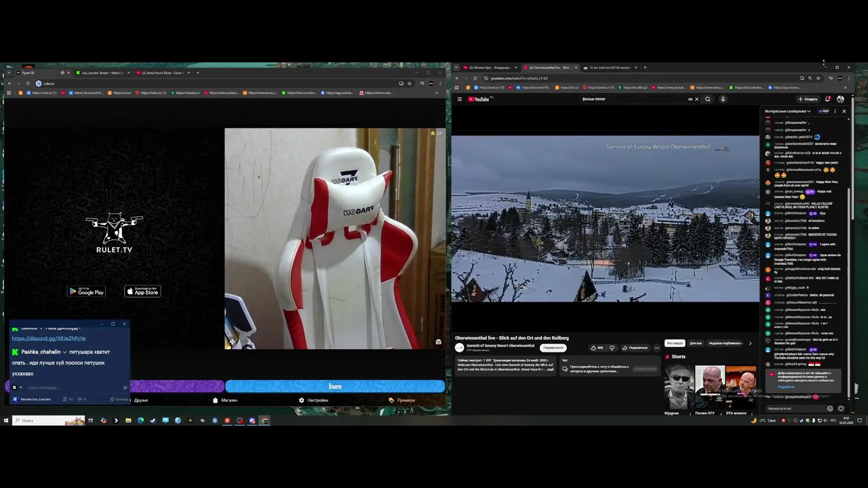Open the weather widget in system tray
The image size is (868, 488).
(764, 420)
